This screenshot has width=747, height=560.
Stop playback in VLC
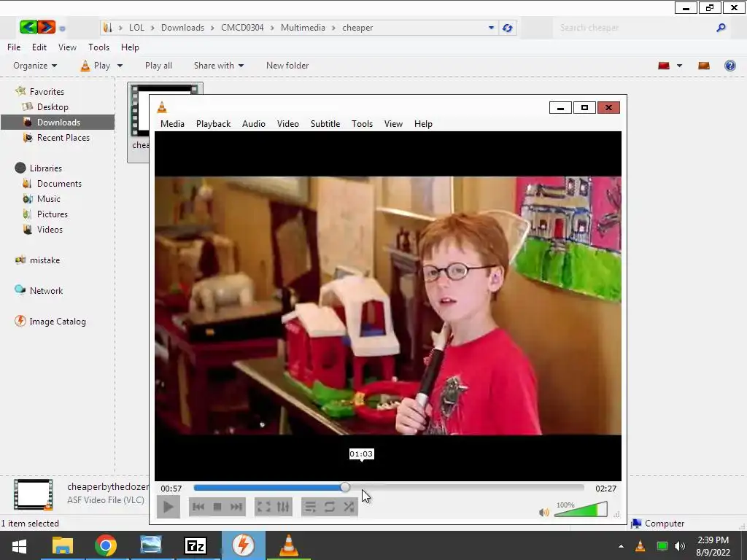[217, 507]
